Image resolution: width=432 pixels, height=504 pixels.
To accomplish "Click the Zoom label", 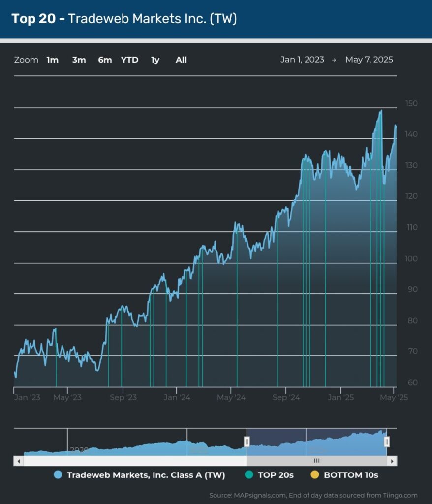I will pyautogui.click(x=26, y=60).
